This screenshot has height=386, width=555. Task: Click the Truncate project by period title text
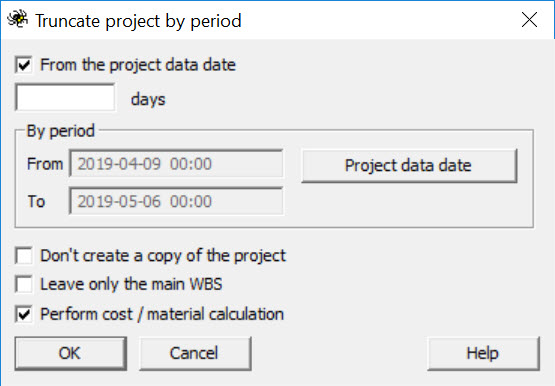coord(138,21)
